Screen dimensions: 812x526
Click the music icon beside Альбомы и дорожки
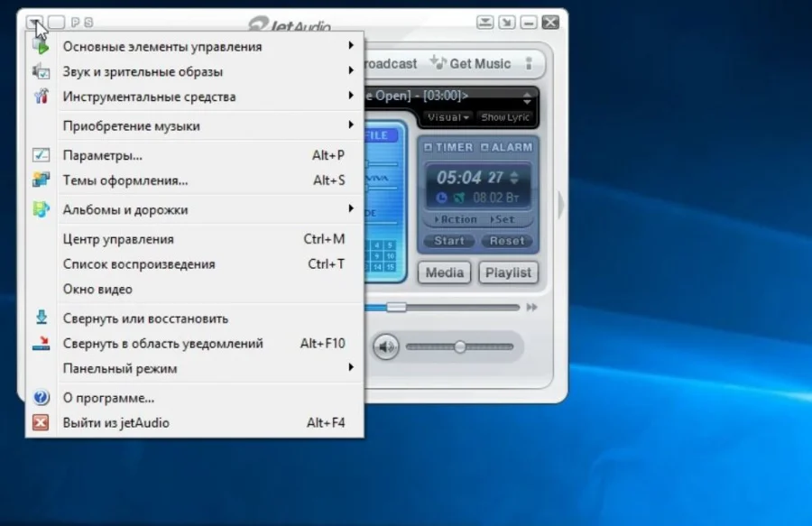(x=41, y=209)
